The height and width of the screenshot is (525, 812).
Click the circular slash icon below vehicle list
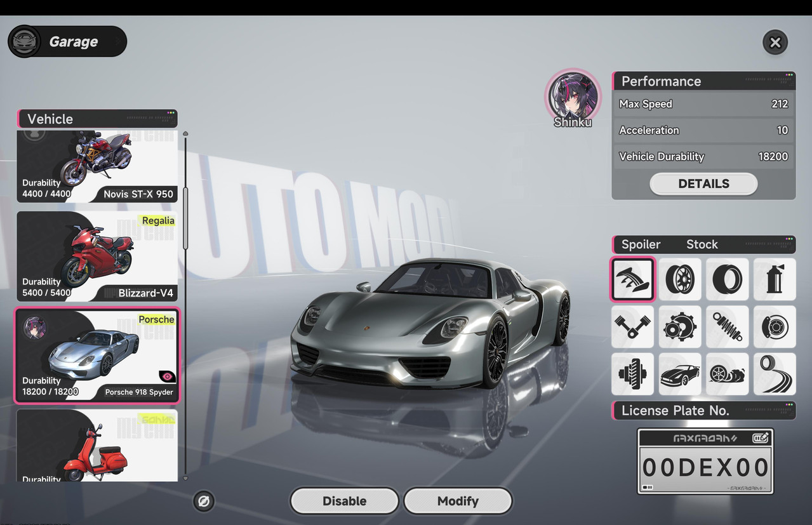(204, 502)
